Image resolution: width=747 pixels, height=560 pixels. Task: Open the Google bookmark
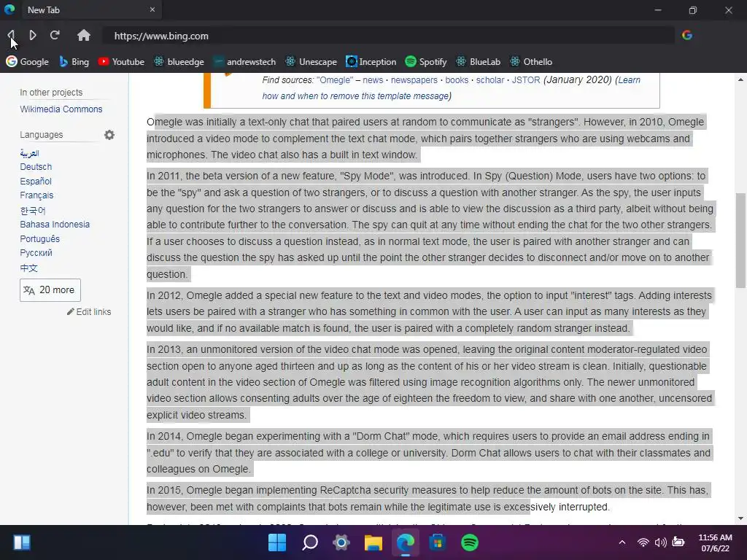[28, 62]
